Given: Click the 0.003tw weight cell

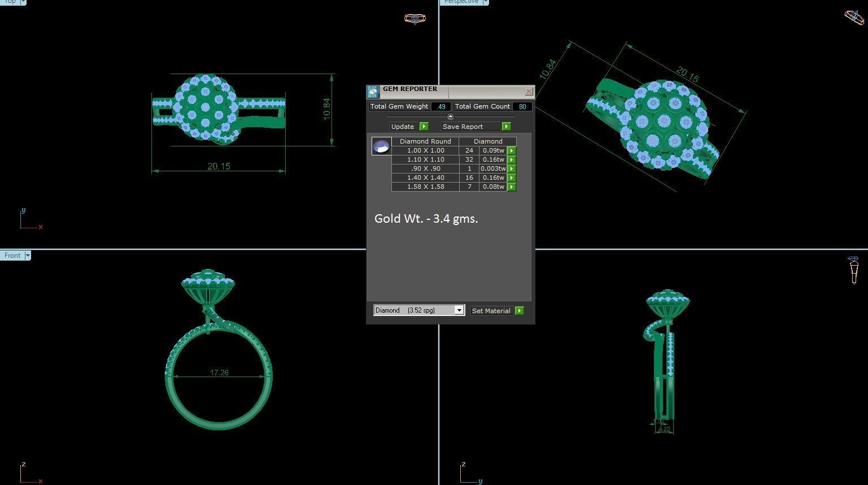Looking at the screenshot, I should coord(493,169).
